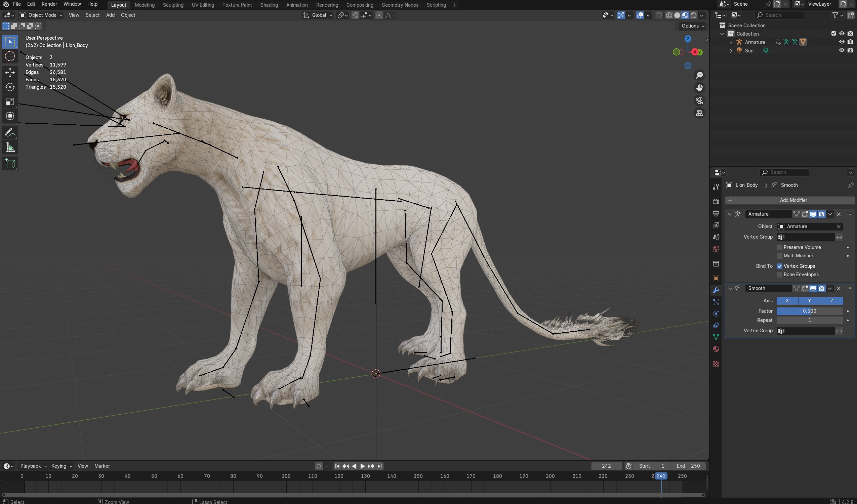Expand the Sun item in outliner
The height and width of the screenshot is (504, 857).
pos(731,51)
